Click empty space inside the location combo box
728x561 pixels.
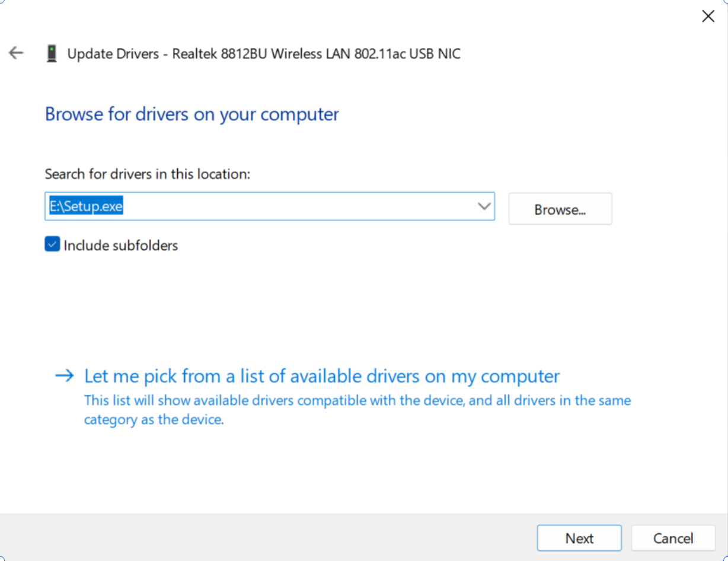[x=296, y=206]
